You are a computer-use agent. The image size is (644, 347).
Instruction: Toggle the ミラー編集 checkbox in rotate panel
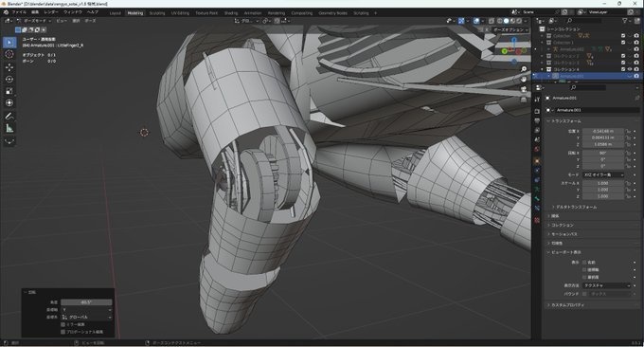[63, 324]
